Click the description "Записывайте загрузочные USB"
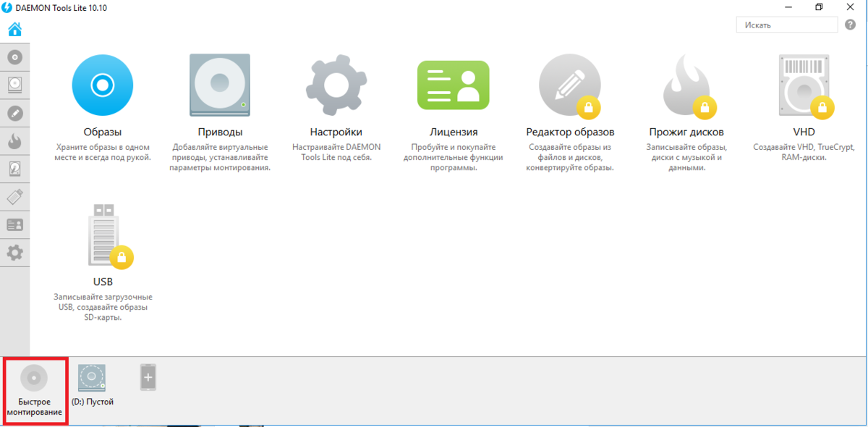The width and height of the screenshot is (868, 427). click(103, 307)
